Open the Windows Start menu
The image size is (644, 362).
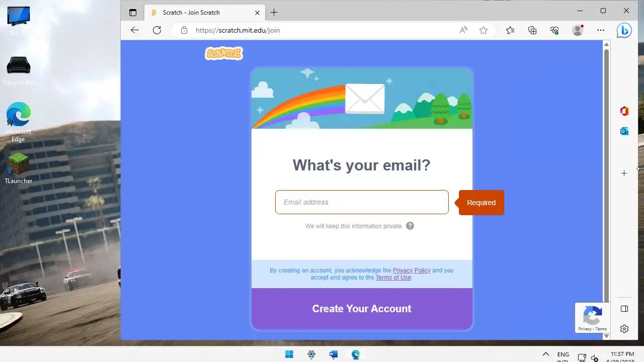[289, 354]
